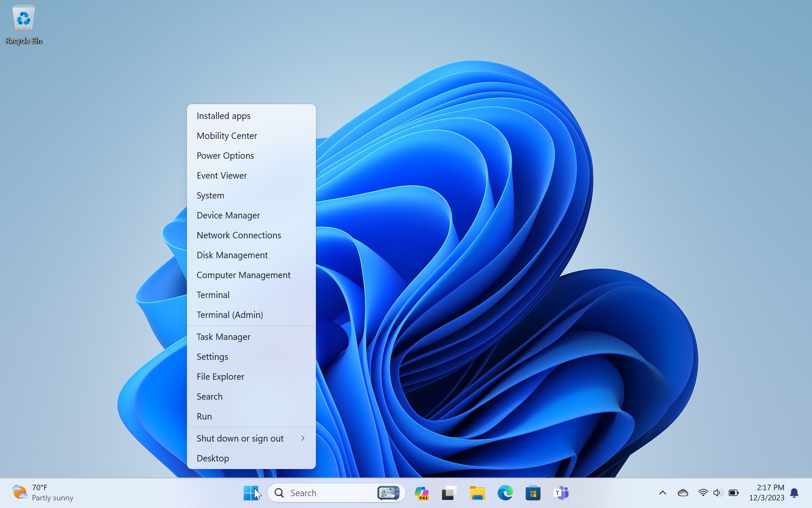The height and width of the screenshot is (508, 812).
Task: Open Wi-Fi quick settings flyout
Action: (x=703, y=493)
